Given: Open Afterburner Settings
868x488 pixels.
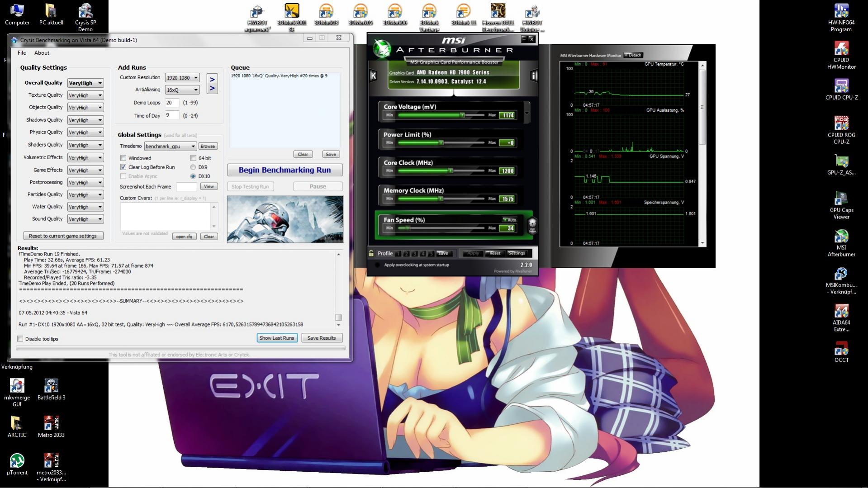Looking at the screenshot, I should 517,253.
